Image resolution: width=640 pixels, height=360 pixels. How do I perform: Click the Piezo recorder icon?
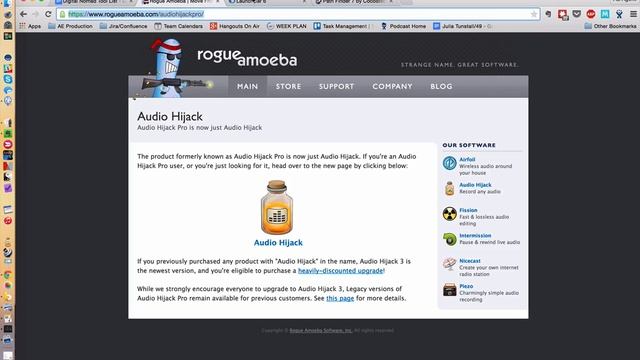pyautogui.click(x=449, y=289)
